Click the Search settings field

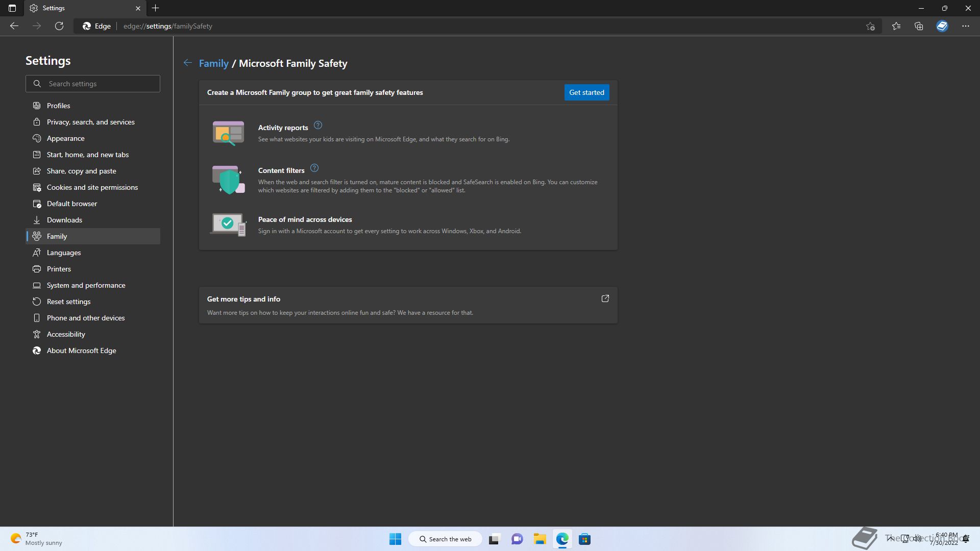[x=93, y=84]
